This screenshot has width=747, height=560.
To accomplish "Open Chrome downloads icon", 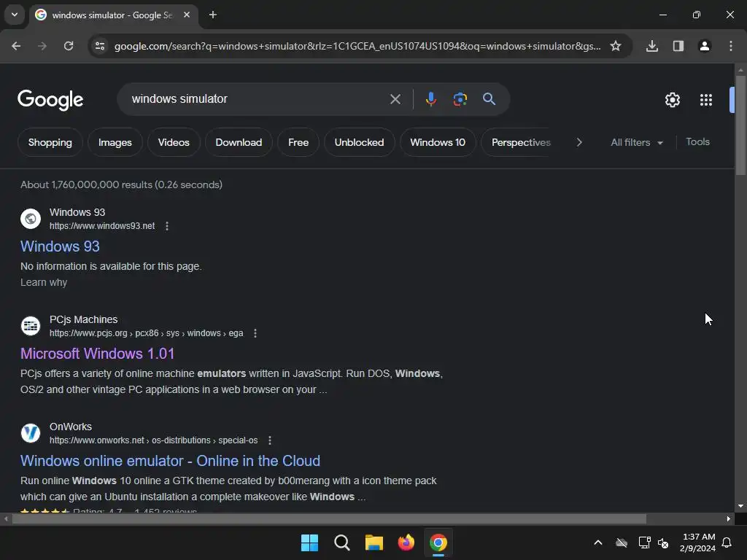I will coord(652,46).
